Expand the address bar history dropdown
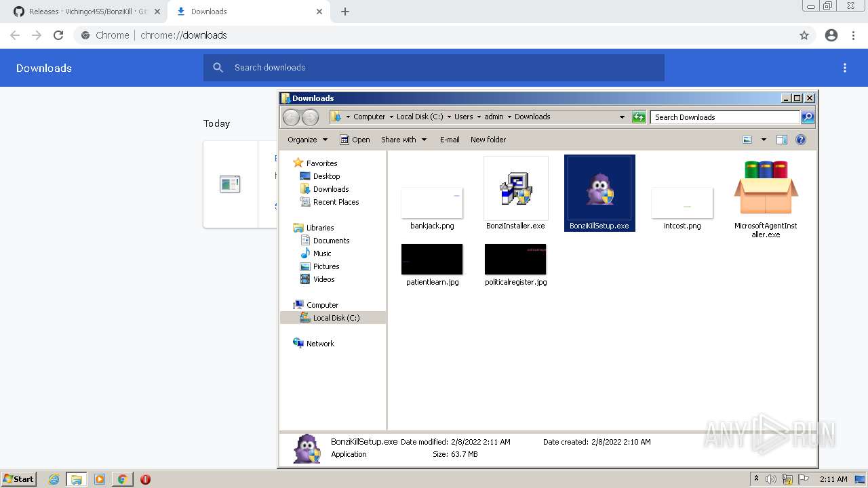Image resolution: width=868 pixels, height=488 pixels. [622, 117]
